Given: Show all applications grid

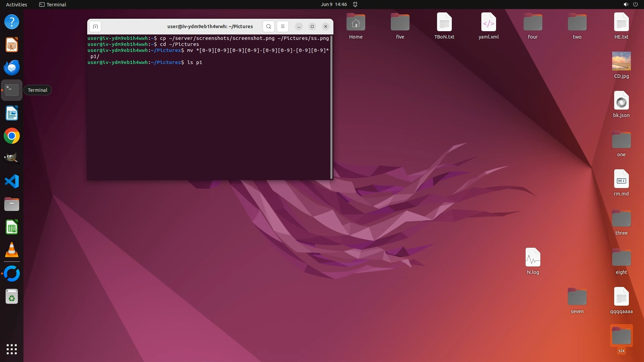Looking at the screenshot, I should pos(12,349).
